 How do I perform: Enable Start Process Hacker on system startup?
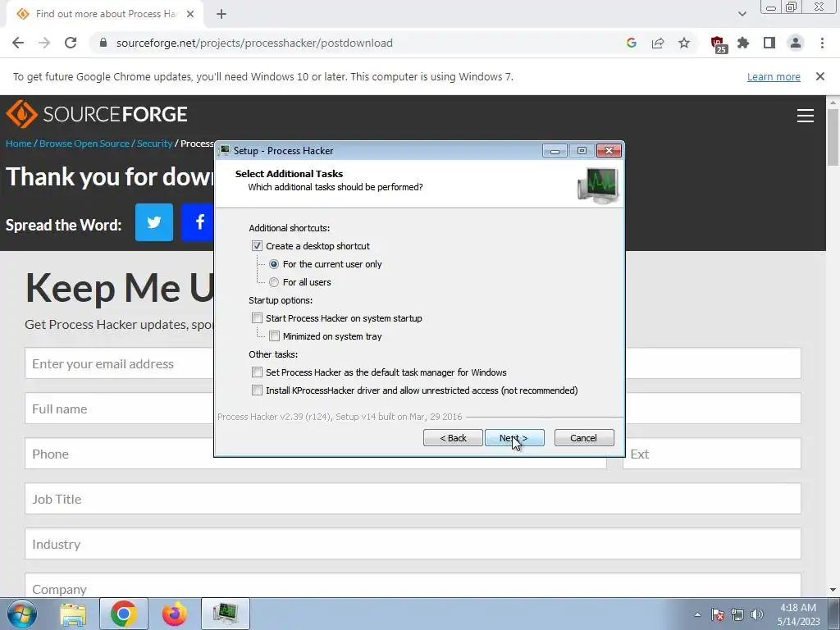[257, 318]
